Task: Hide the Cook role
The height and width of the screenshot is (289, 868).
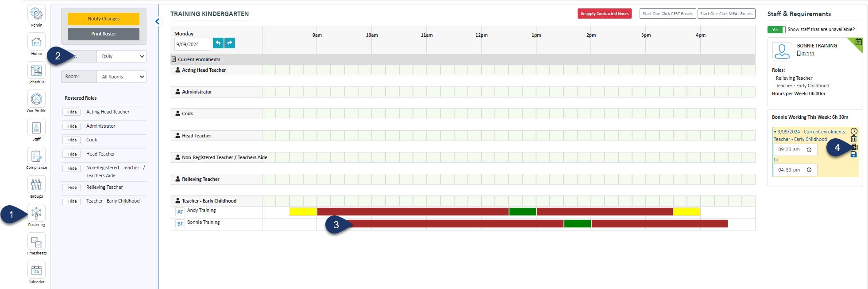Action: click(73, 140)
